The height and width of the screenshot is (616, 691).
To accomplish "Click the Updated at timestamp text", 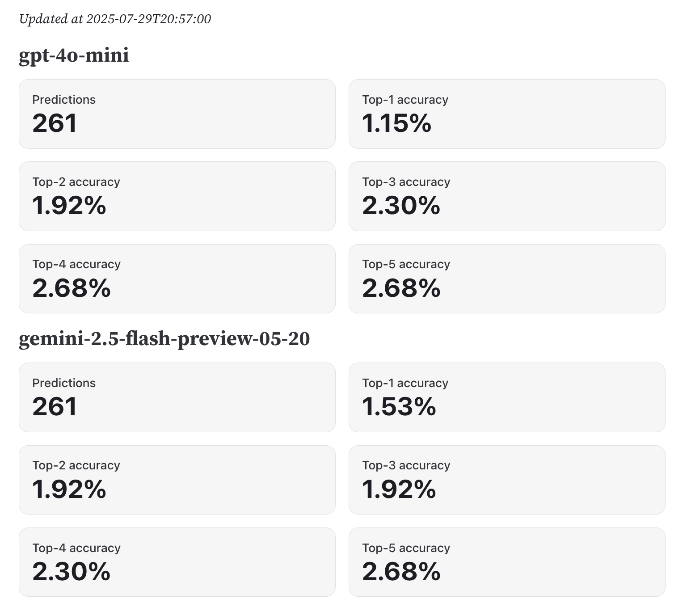I will (115, 19).
